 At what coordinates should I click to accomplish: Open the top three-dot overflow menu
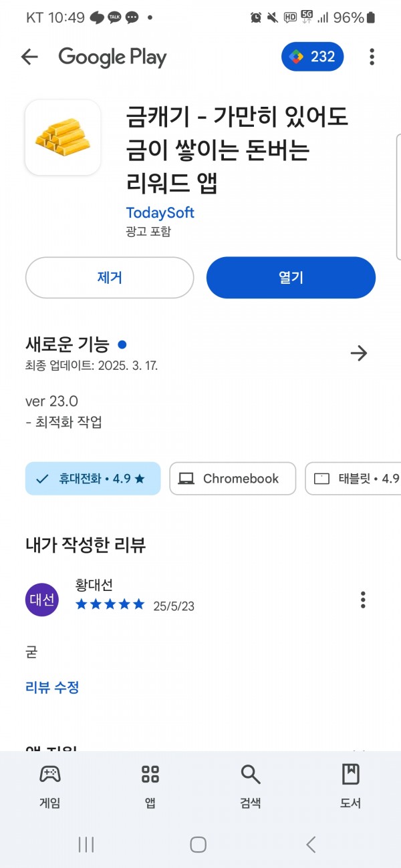click(372, 57)
